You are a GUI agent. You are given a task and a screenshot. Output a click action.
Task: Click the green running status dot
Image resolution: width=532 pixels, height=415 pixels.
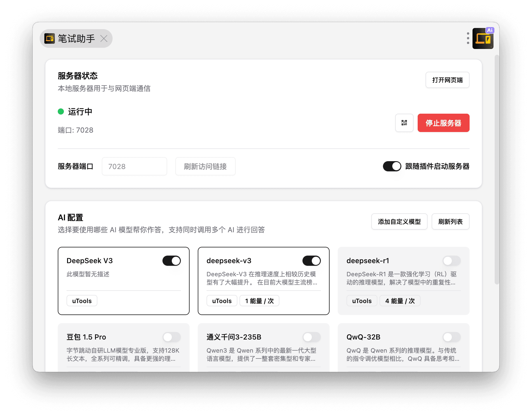61,111
